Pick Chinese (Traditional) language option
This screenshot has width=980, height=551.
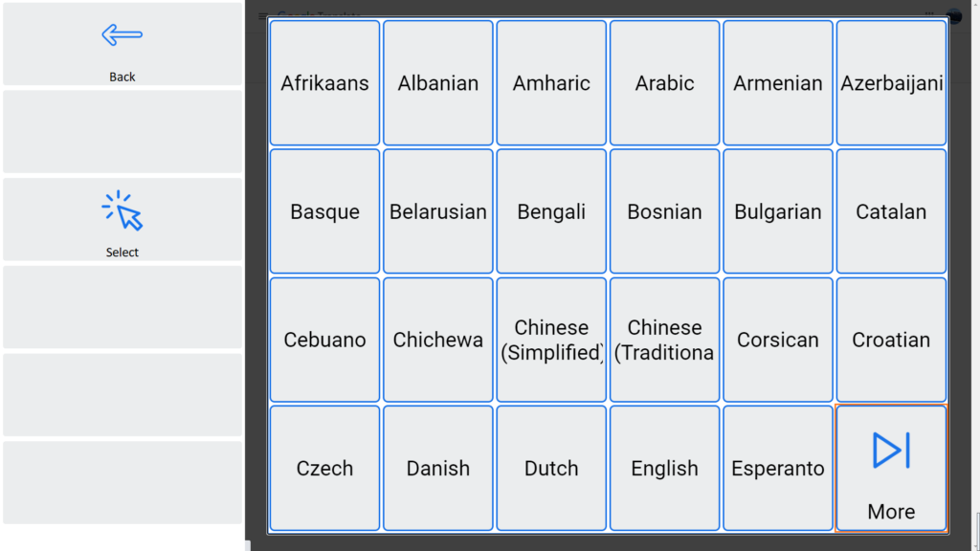[x=664, y=340]
